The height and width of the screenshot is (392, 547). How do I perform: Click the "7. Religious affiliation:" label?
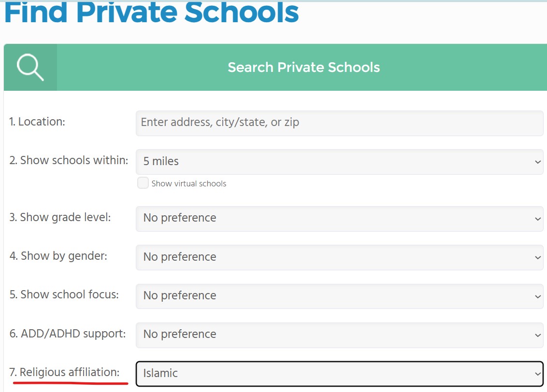coord(65,373)
